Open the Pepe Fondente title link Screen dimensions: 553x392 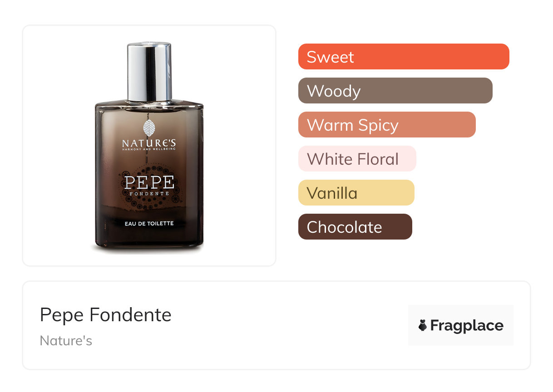pyautogui.click(x=106, y=315)
